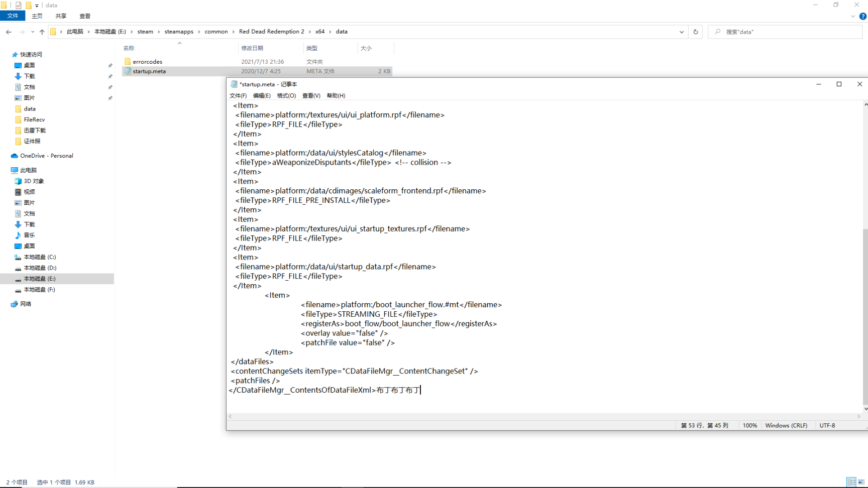Viewport: 868px width, 488px height.
Task: Open 3D 对象 under This PC
Action: click(33, 181)
